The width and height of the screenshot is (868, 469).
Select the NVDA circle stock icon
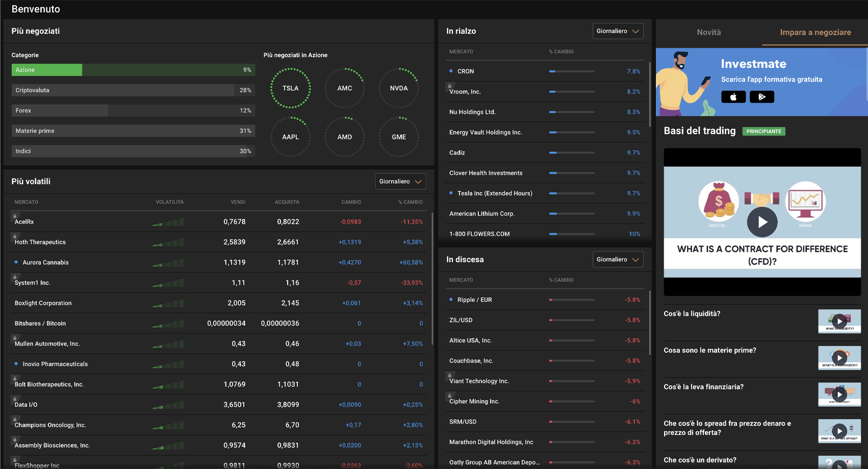(x=399, y=88)
